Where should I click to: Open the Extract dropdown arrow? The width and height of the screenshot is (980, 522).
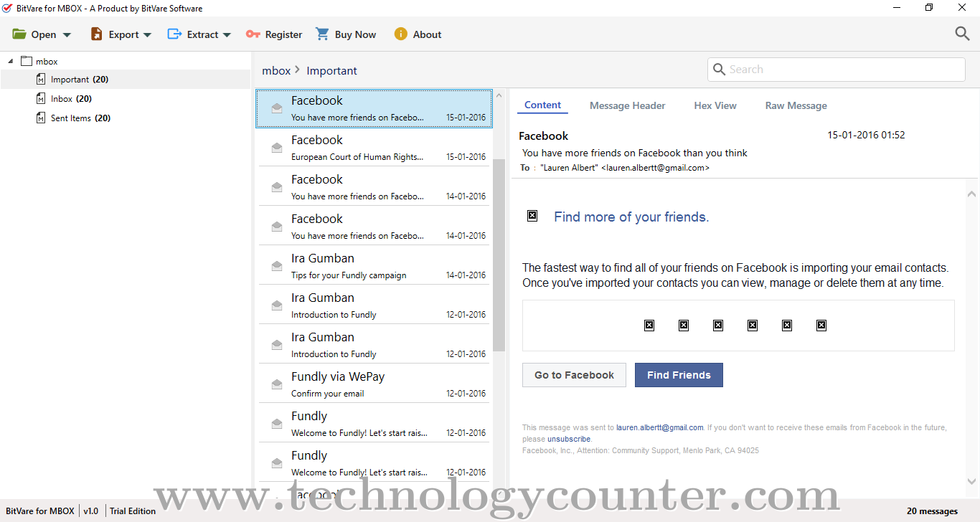pyautogui.click(x=227, y=34)
